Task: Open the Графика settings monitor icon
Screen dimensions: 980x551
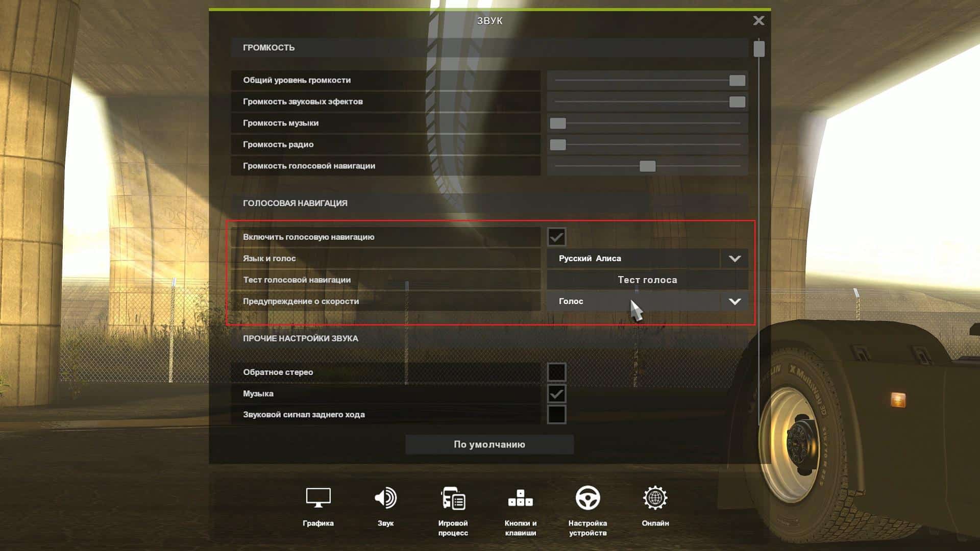Action: tap(318, 498)
